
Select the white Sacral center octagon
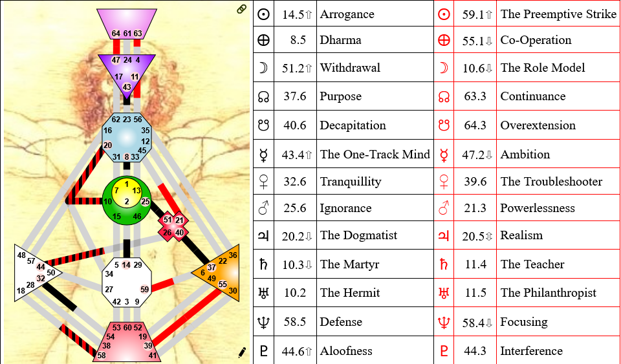tap(127, 283)
